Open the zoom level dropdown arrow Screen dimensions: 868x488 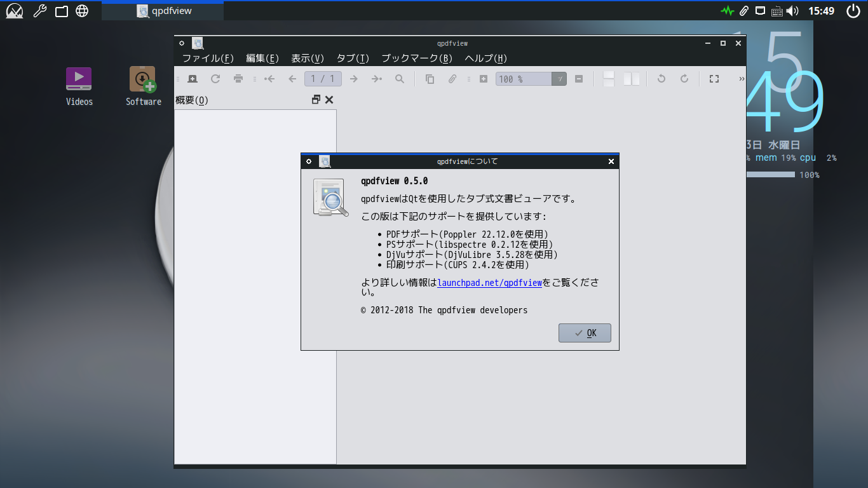559,79
